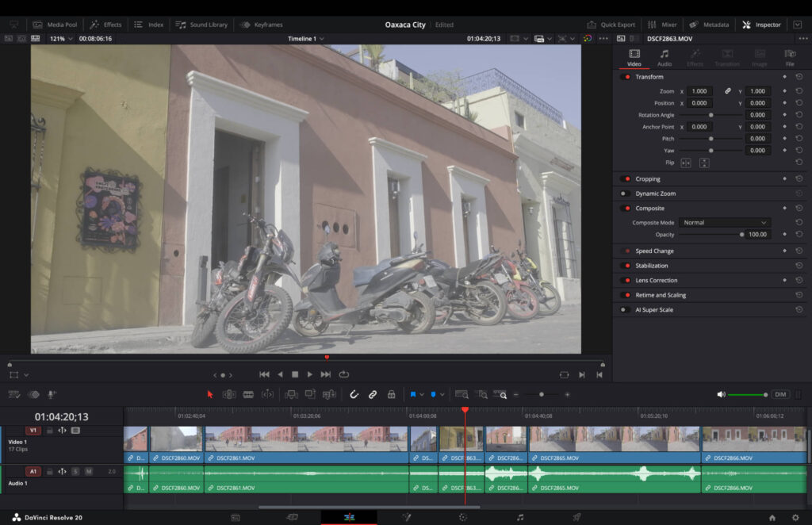
Task: Switch to the Audio inspector tab
Action: (664, 58)
